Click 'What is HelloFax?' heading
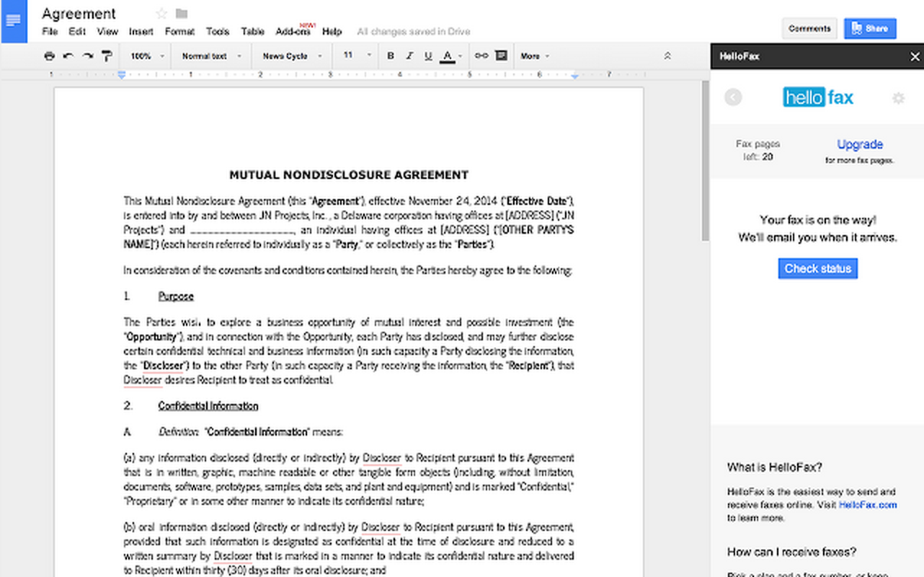Screen dimensions: 924x577 (x=775, y=467)
